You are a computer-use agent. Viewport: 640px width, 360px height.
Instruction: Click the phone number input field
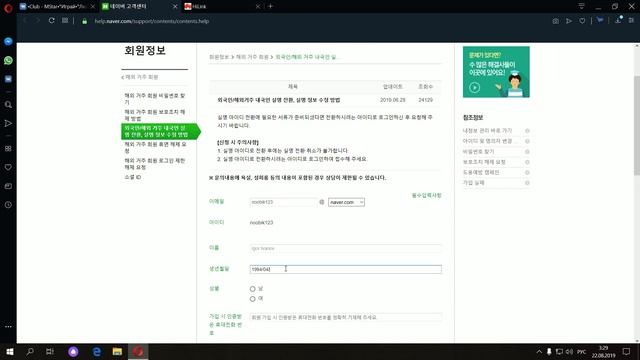(x=345, y=317)
